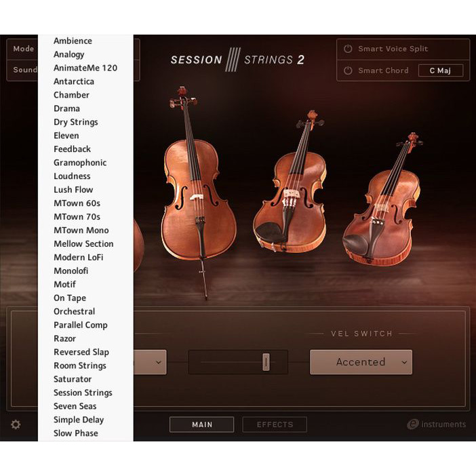
Task: Pick Modern LoFi preset
Action: [79, 258]
